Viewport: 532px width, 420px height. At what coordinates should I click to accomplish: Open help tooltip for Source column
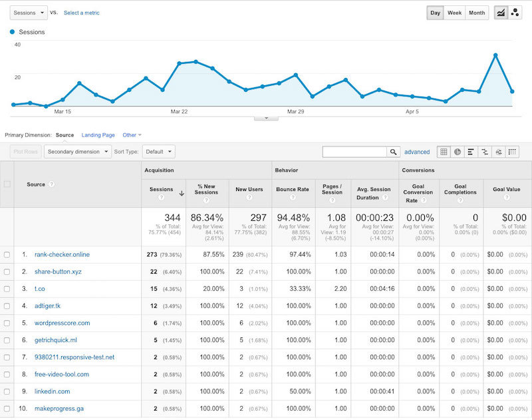[x=51, y=184]
